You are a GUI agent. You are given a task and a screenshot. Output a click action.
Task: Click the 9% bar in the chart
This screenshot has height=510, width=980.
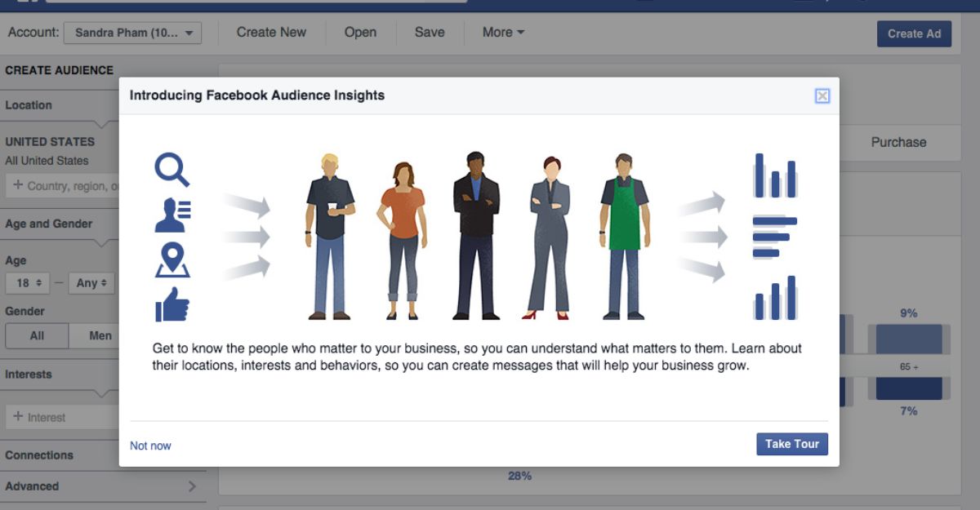tap(909, 339)
